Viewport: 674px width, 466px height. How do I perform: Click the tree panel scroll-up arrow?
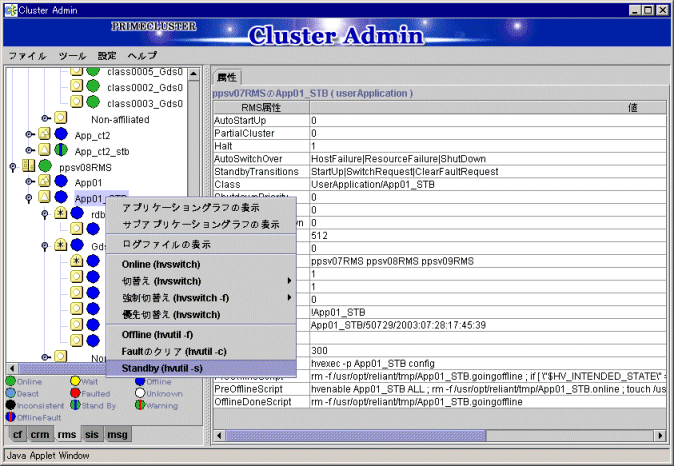(194, 74)
